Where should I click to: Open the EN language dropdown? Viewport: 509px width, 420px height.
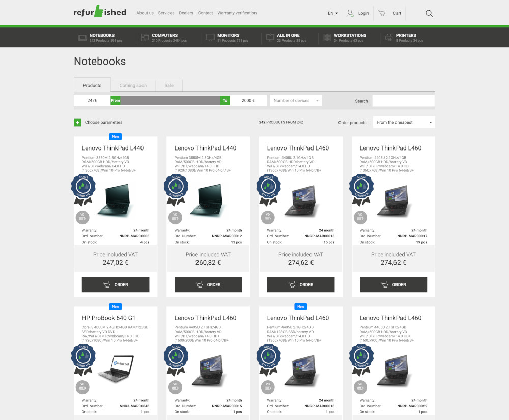333,13
